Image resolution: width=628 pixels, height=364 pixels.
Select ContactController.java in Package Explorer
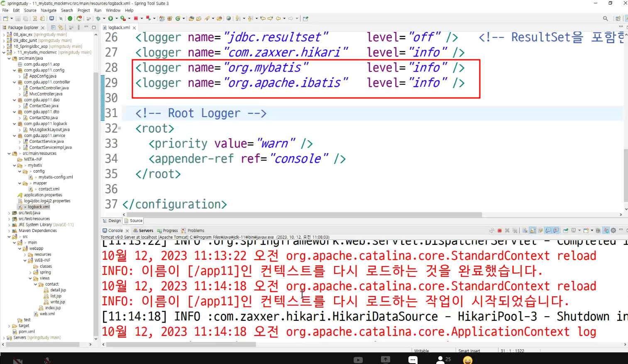tap(49, 88)
